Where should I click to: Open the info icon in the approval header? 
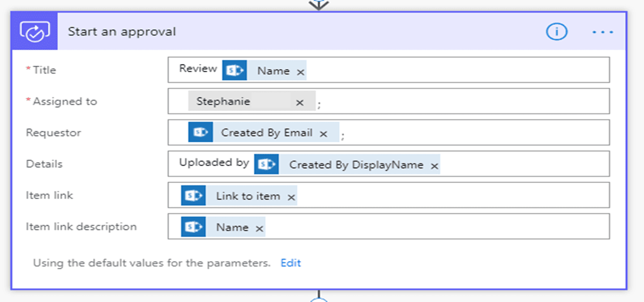point(557,32)
